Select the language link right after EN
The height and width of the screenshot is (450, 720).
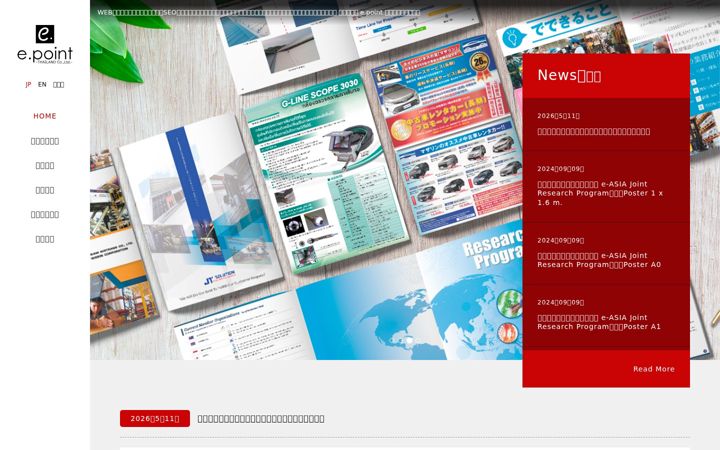[58, 84]
